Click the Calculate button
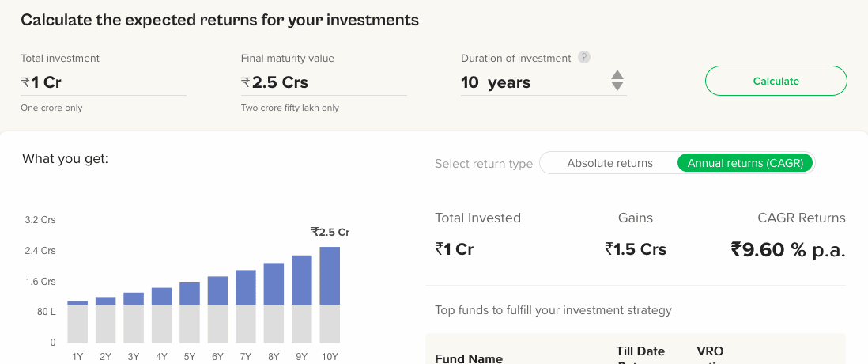The image size is (868, 364). pyautogui.click(x=776, y=81)
